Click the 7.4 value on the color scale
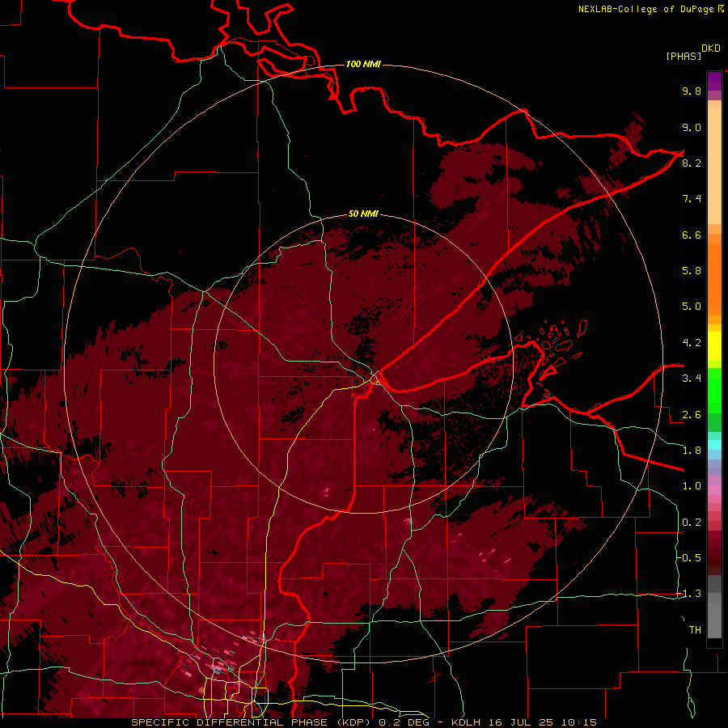This screenshot has height=728, width=728. coord(692,199)
